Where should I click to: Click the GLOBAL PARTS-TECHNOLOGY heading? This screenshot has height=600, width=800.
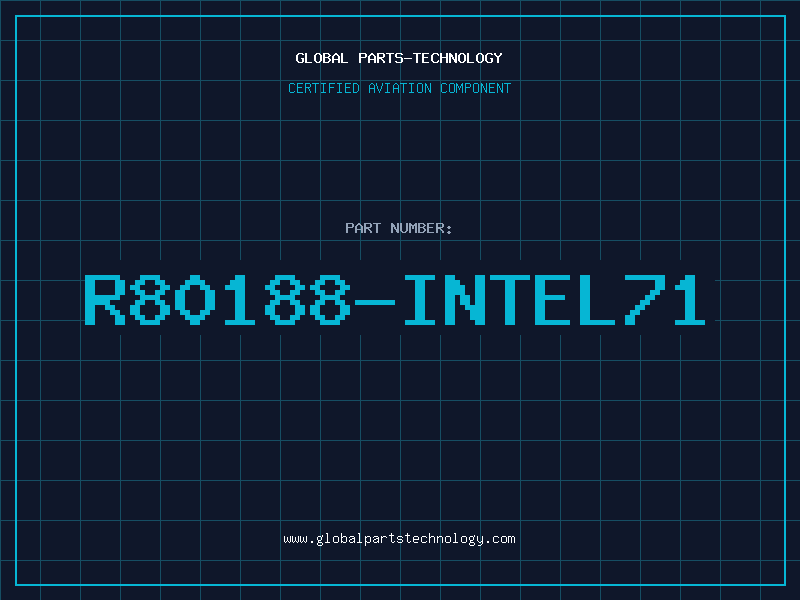click(x=399, y=58)
